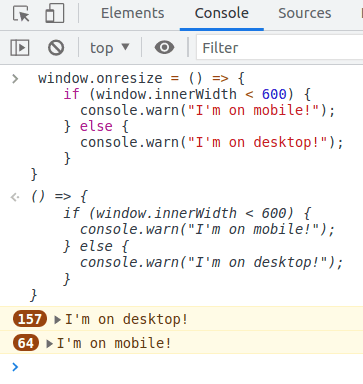Show the console sidebar
The image size is (363, 384).
coord(20,48)
